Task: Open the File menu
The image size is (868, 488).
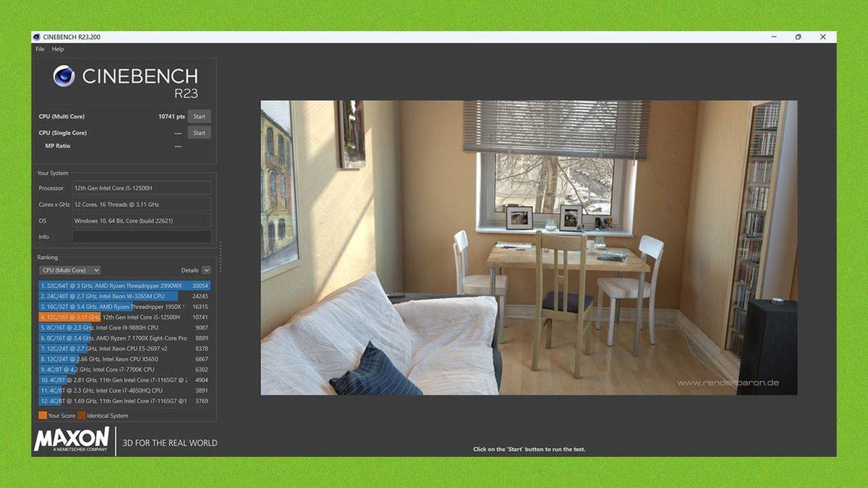Action: coord(40,49)
